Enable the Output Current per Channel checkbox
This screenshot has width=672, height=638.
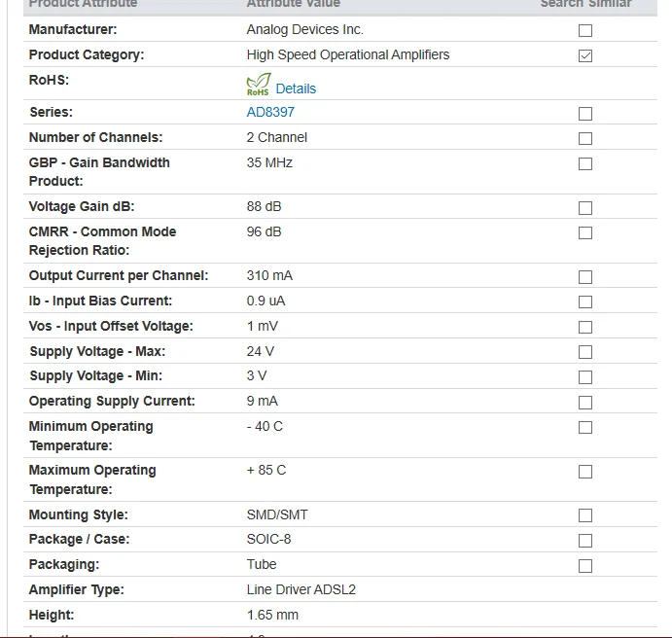click(x=585, y=277)
